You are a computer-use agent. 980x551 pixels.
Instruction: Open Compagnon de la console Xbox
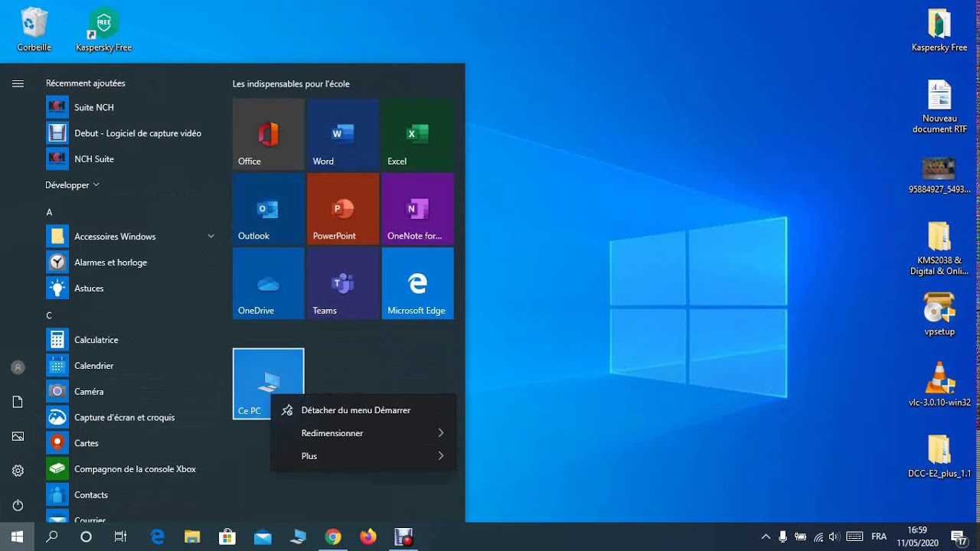[130, 469]
